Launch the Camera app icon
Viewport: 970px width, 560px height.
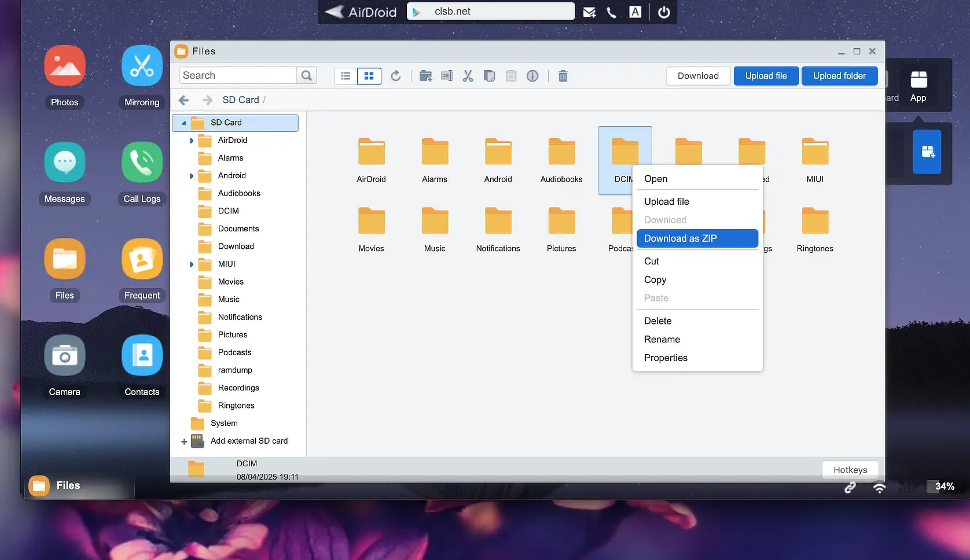tap(65, 356)
